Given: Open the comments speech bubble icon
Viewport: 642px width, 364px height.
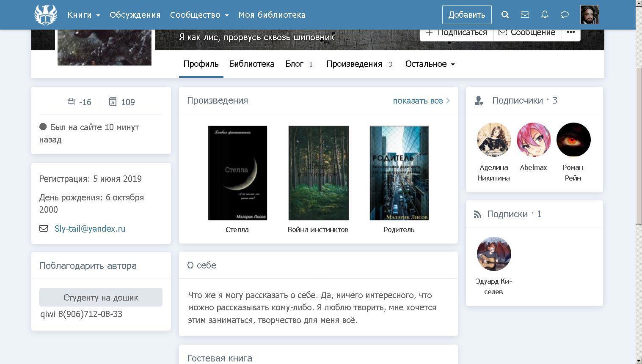Looking at the screenshot, I should click(565, 15).
